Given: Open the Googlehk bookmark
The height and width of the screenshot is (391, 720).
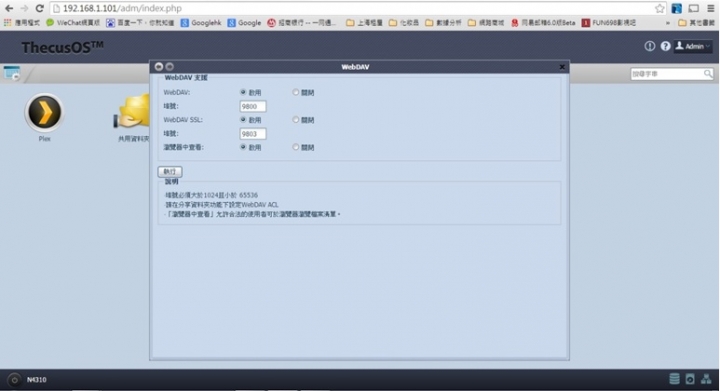Looking at the screenshot, I should point(201,22).
